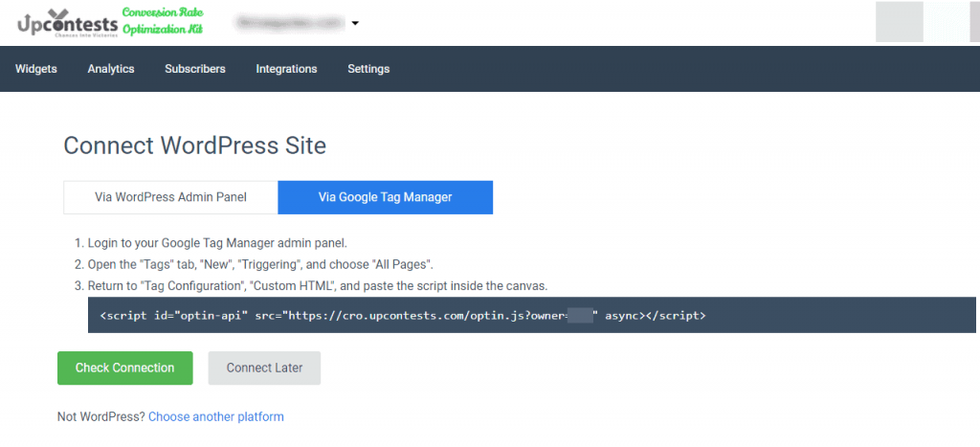The height and width of the screenshot is (447, 980).
Task: Click the Connect Later button
Action: pos(264,368)
